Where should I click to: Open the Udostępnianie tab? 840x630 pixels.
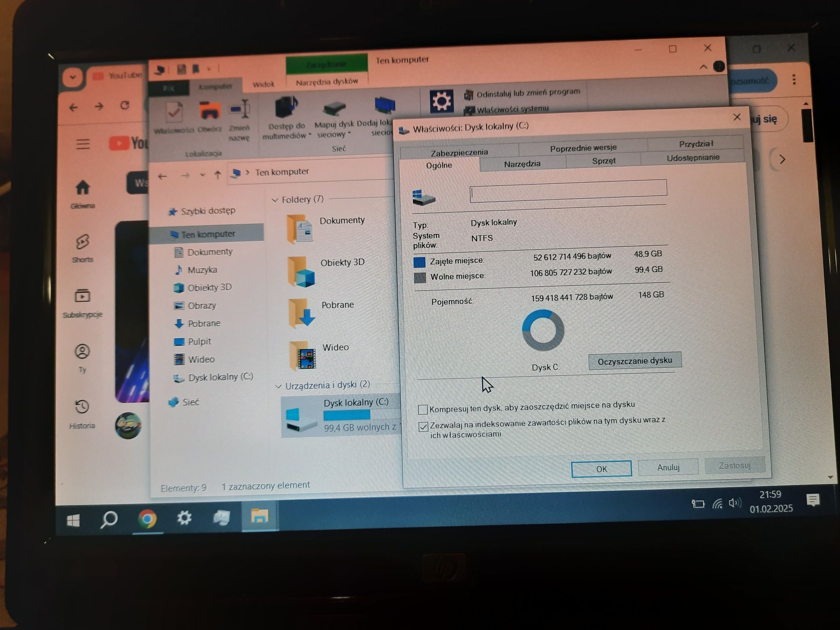693,157
